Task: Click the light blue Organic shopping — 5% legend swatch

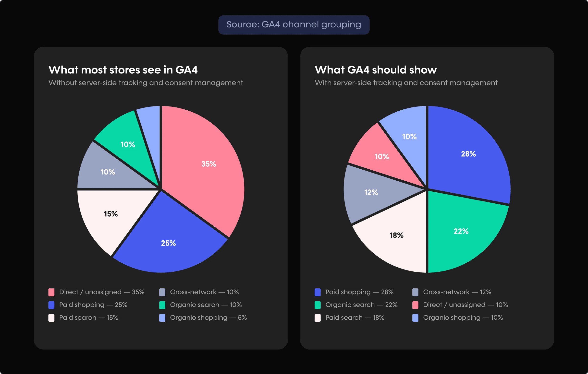Action: [162, 318]
